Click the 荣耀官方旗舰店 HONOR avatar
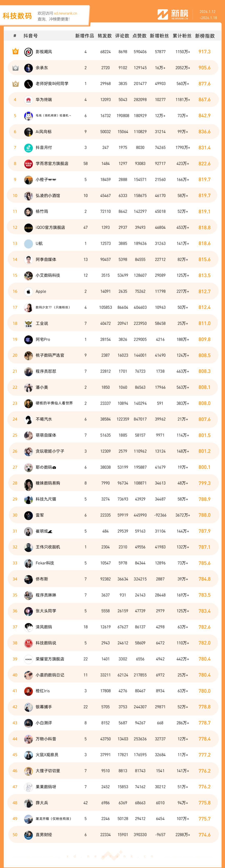The height and width of the screenshot is (868, 225). tap(28, 659)
